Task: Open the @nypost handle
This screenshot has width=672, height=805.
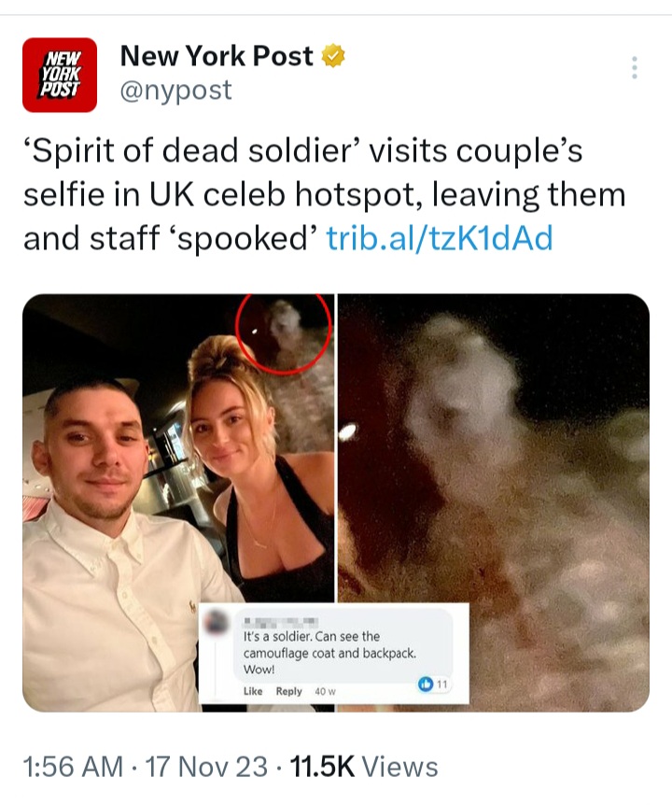Action: pos(176,91)
